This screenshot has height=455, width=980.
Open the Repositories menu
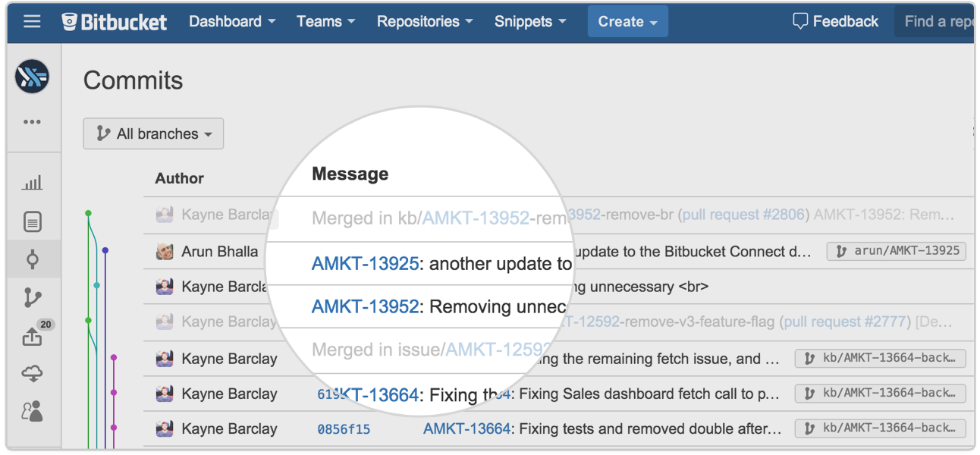click(x=425, y=21)
